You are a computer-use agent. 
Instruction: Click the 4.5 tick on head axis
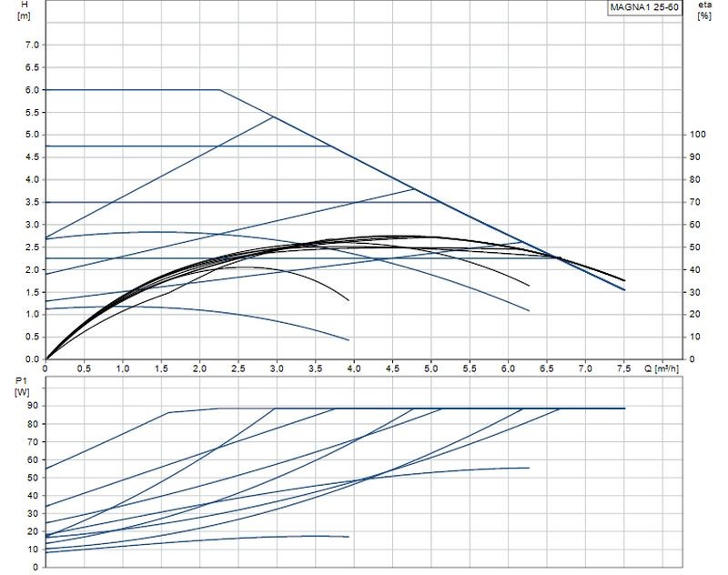pos(32,157)
